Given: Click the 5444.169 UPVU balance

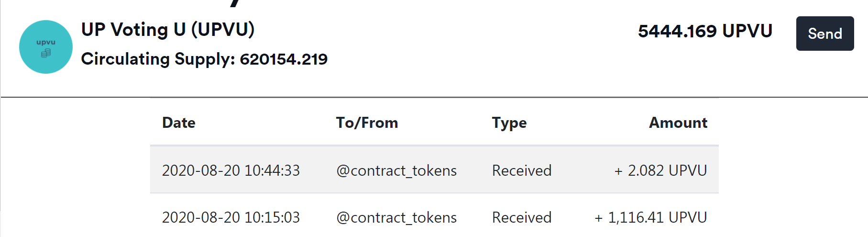Looking at the screenshot, I should click(705, 31).
